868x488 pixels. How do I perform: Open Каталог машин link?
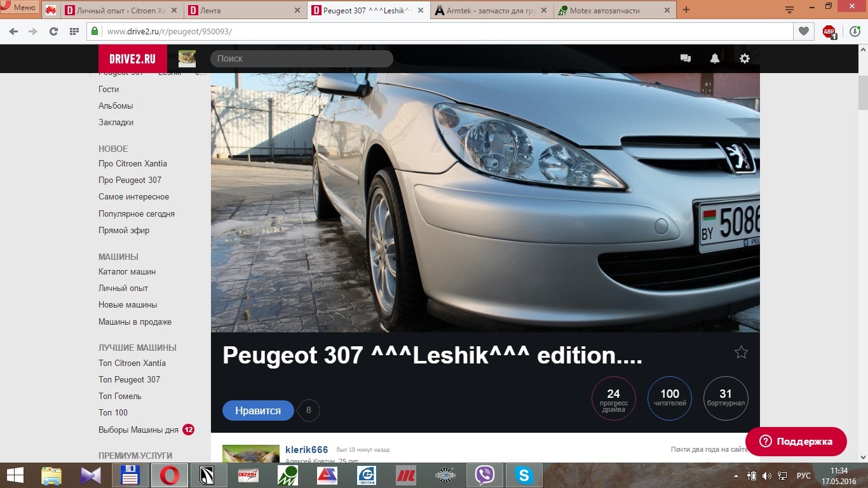point(127,271)
